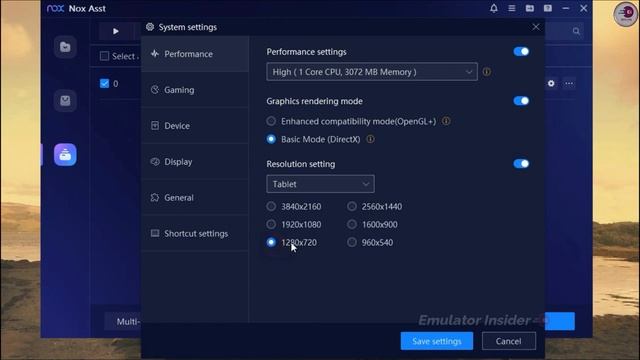The height and width of the screenshot is (360, 640).
Task: Switch to the Display tab
Action: coord(195,162)
